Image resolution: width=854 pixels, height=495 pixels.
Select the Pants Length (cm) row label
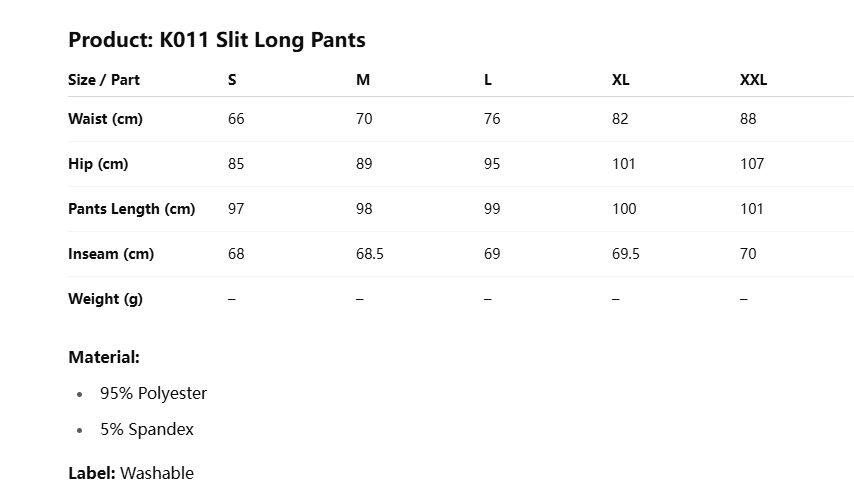pyautogui.click(x=131, y=209)
